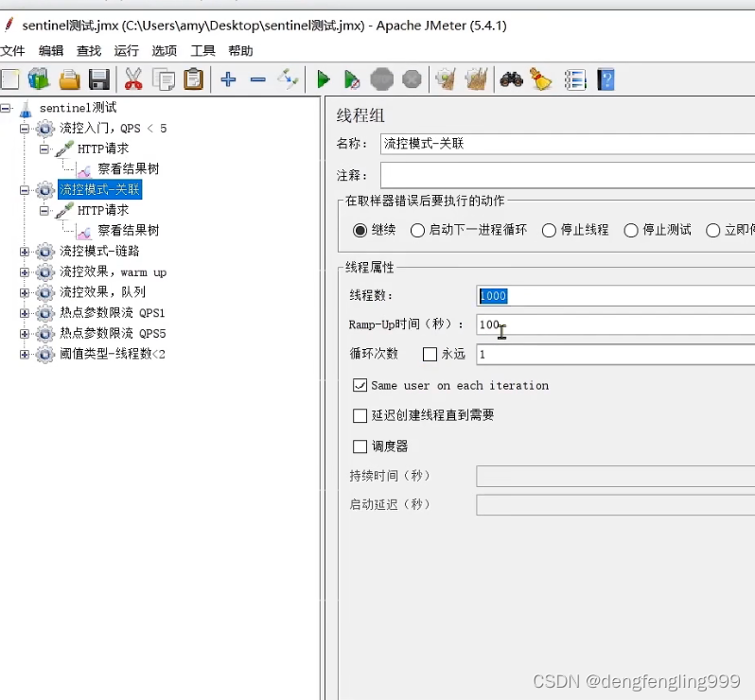Enable the 延迟创建线程直到需要 checkbox
Viewport: 755px width, 700px height.
coord(360,415)
